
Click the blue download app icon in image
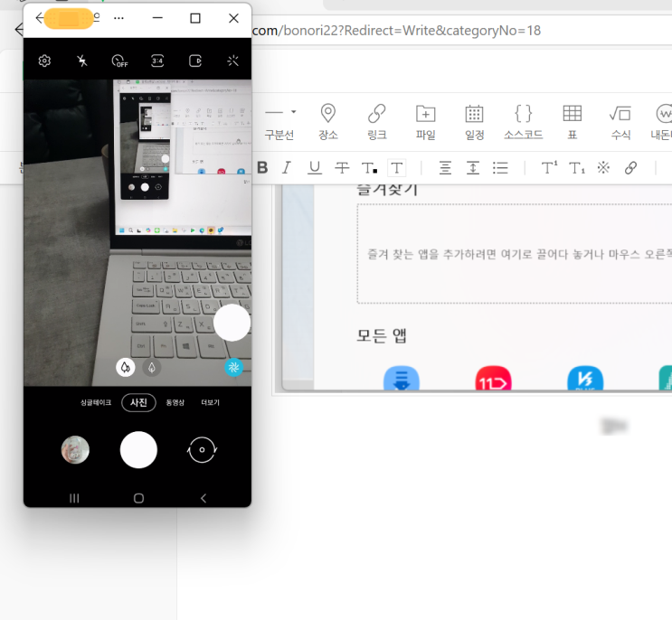click(402, 378)
